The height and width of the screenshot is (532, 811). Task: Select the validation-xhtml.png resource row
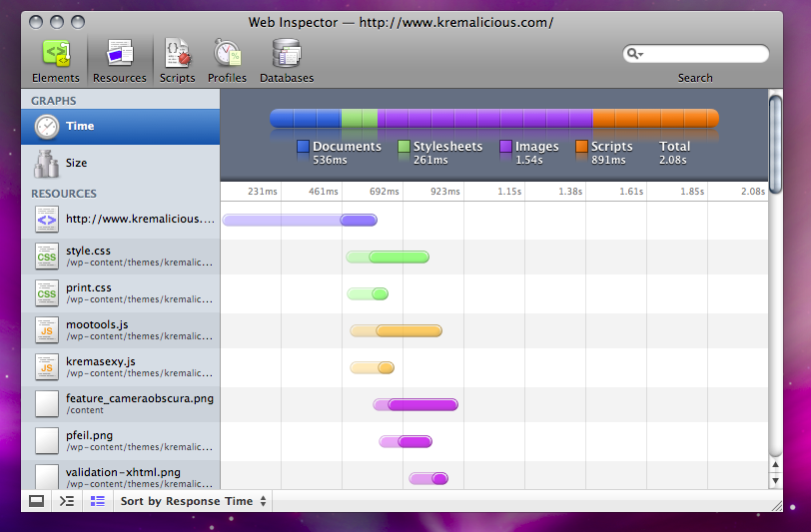pos(121,475)
